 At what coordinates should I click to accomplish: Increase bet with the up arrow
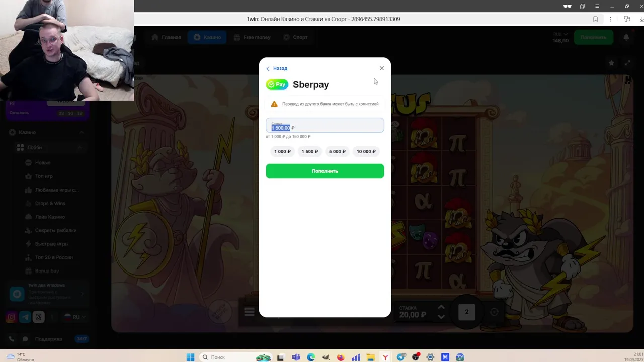[441, 308]
